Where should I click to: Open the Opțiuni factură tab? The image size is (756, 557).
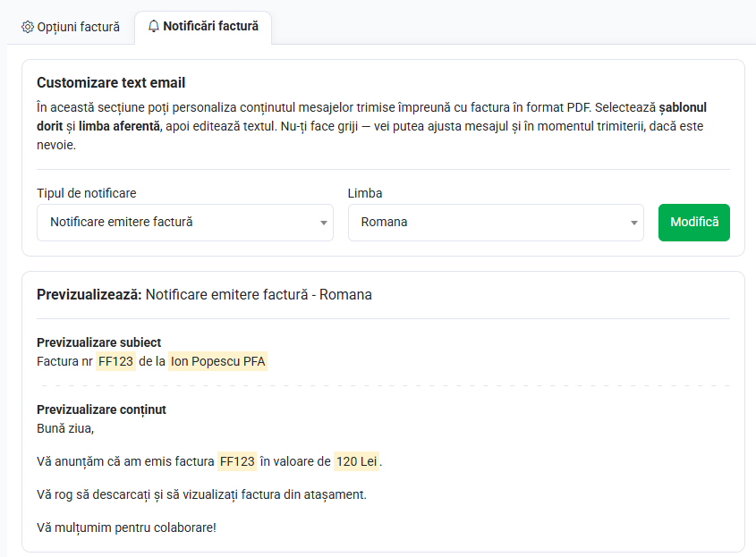71,27
